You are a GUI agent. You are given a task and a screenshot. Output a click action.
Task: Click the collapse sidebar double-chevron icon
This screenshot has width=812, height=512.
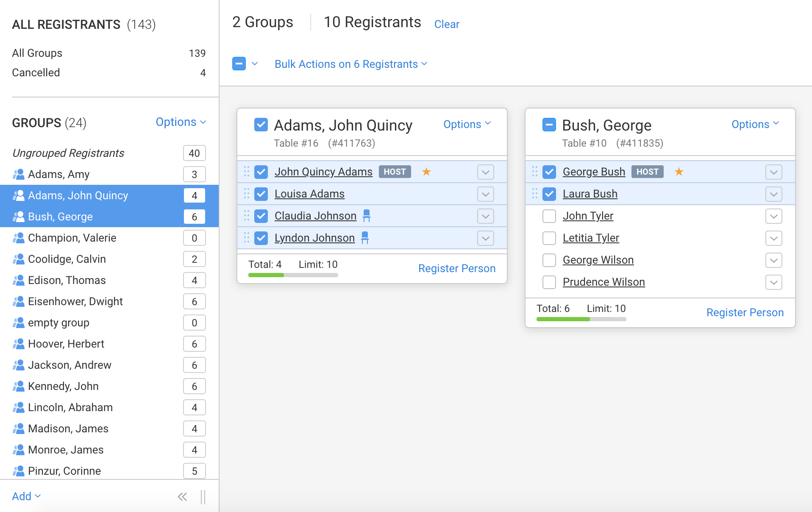[182, 497]
